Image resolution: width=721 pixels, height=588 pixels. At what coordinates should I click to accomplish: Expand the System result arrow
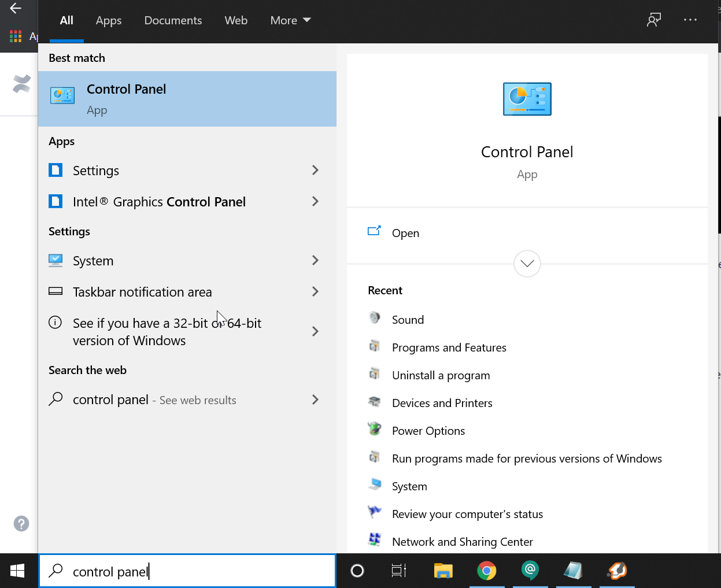(x=315, y=260)
